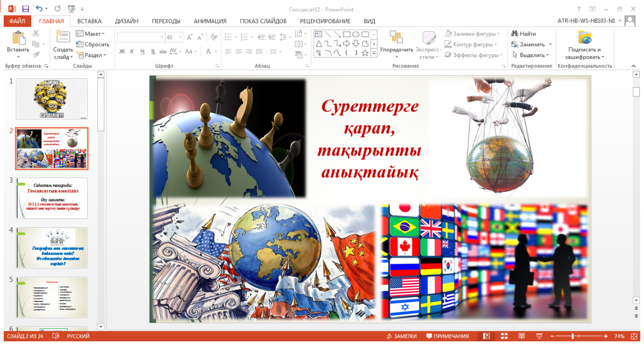
Task: Click the redo/repeat arrow icon
Action: point(57,9)
